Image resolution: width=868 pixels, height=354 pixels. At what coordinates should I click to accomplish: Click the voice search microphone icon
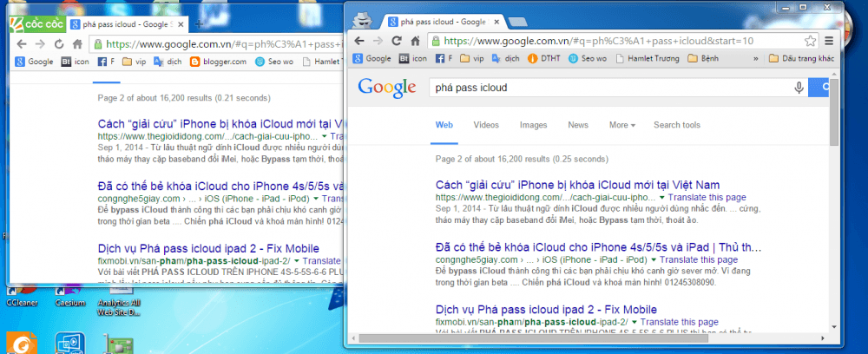(x=799, y=88)
